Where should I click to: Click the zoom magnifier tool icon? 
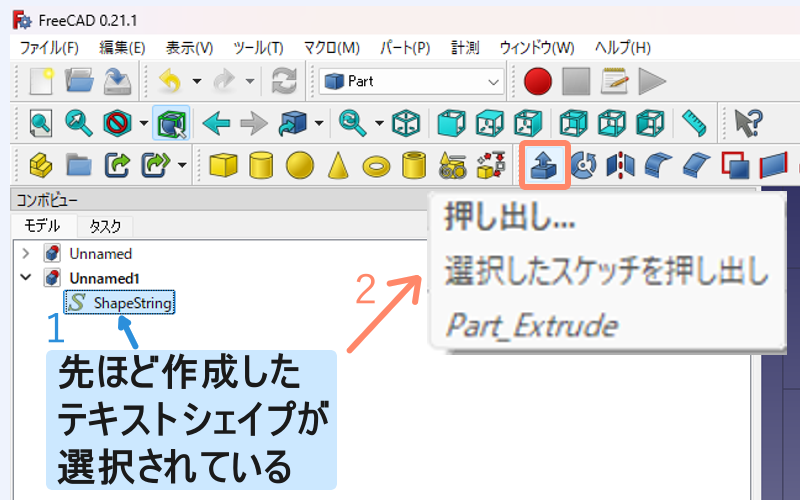[353, 123]
